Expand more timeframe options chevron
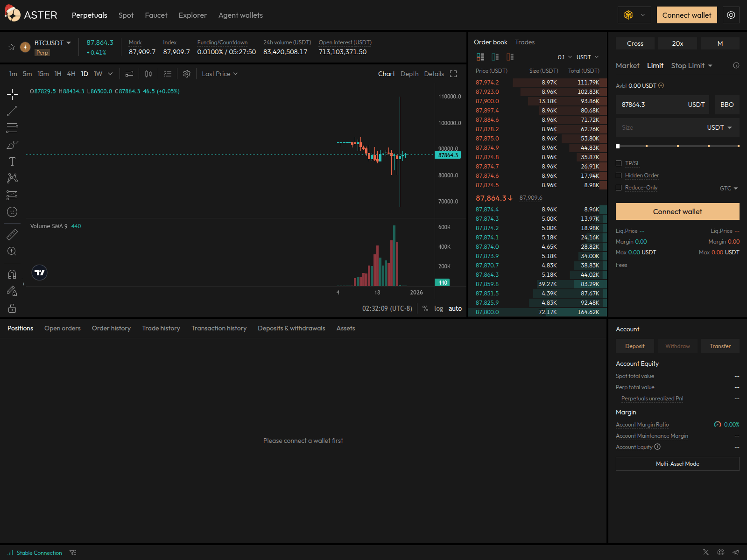This screenshot has width=747, height=560. coord(110,74)
